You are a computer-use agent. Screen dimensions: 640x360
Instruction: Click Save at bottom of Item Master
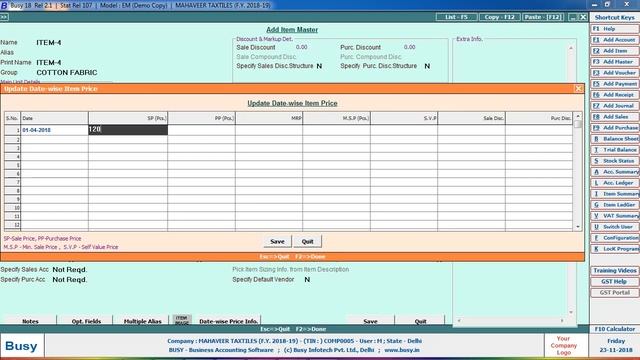pos(370,321)
